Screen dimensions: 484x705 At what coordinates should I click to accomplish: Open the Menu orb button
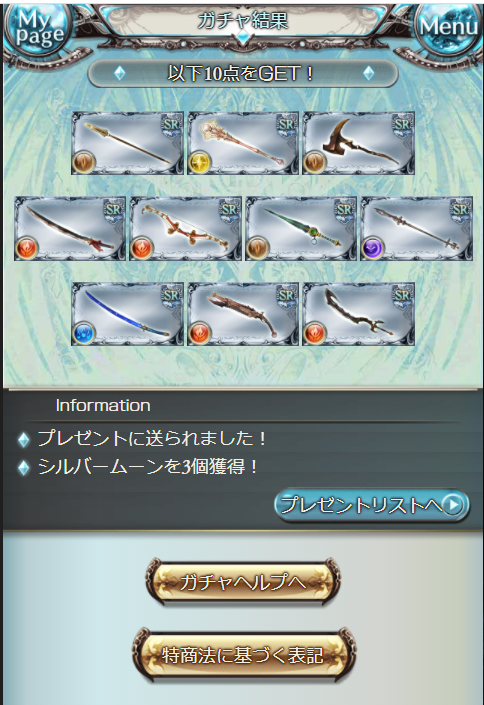click(x=447, y=29)
